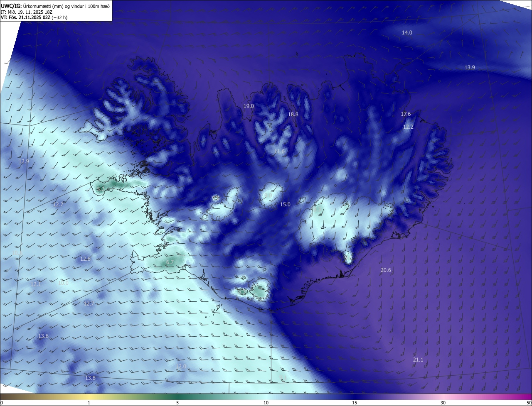Image resolution: width=532 pixels, height=406 pixels.
Task: Pick the 19.0 value label
Action: (x=249, y=106)
